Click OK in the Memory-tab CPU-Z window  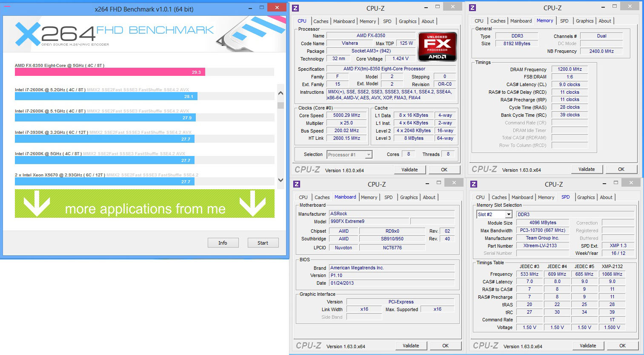coord(621,169)
